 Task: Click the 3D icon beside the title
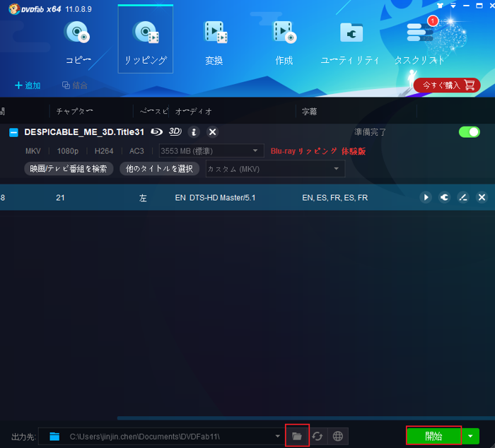pyautogui.click(x=175, y=131)
